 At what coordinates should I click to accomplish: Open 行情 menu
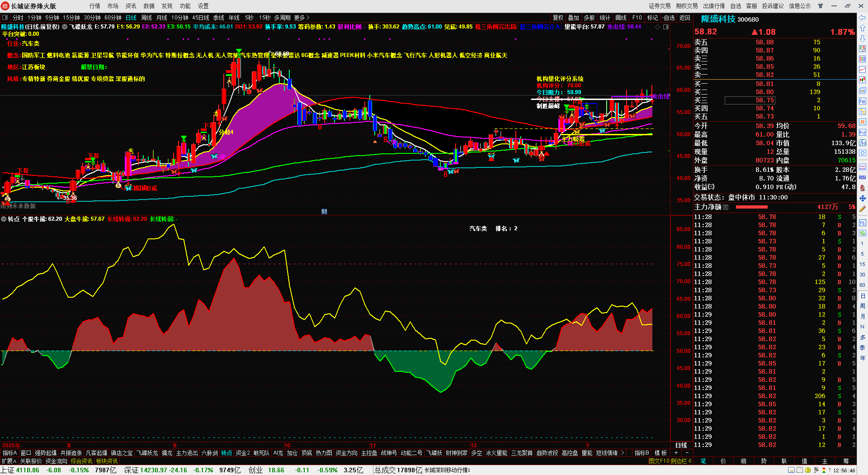click(x=95, y=6)
